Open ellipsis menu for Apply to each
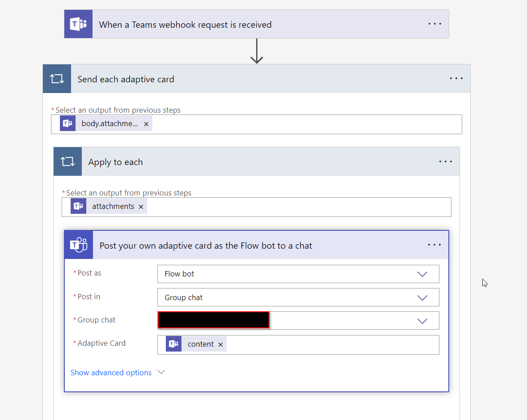 pyautogui.click(x=445, y=161)
